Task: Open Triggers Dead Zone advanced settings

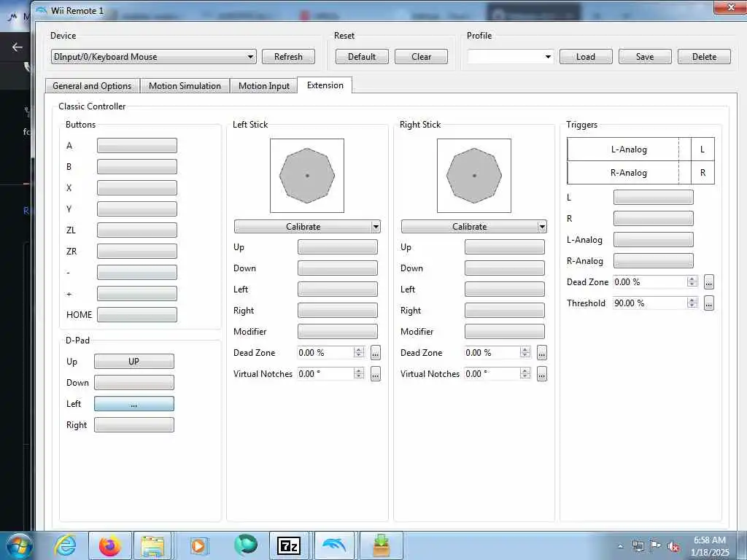Action: coord(709,282)
